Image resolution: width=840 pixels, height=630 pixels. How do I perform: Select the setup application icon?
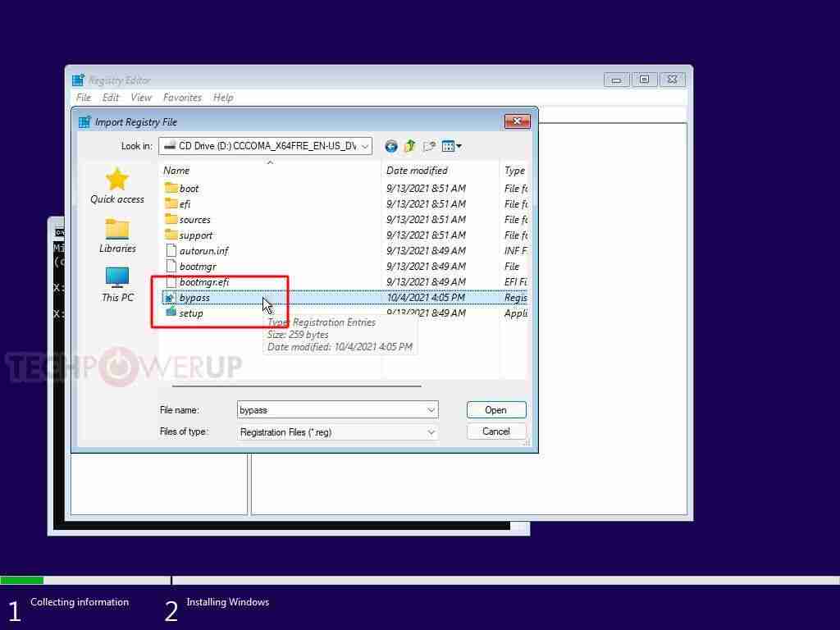pyautogui.click(x=170, y=313)
